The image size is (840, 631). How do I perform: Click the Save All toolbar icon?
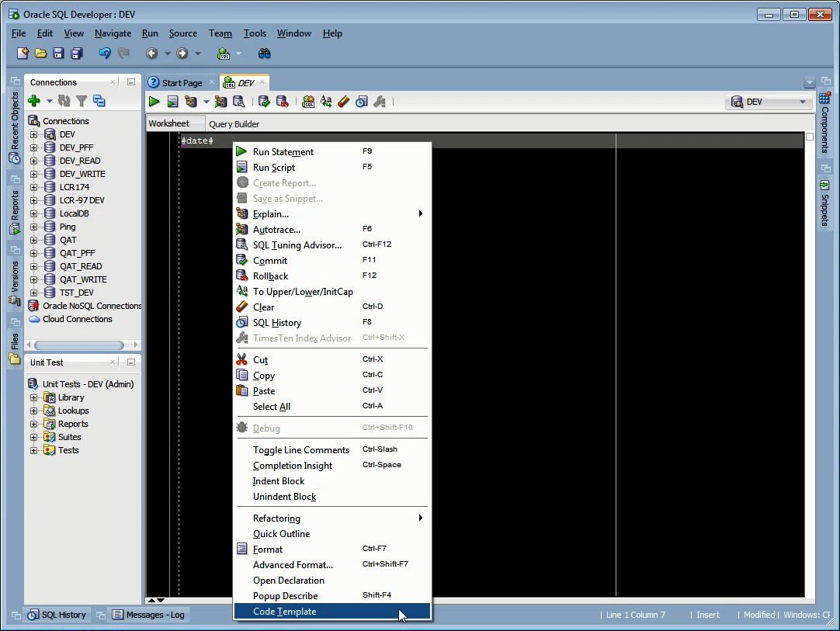(x=77, y=54)
